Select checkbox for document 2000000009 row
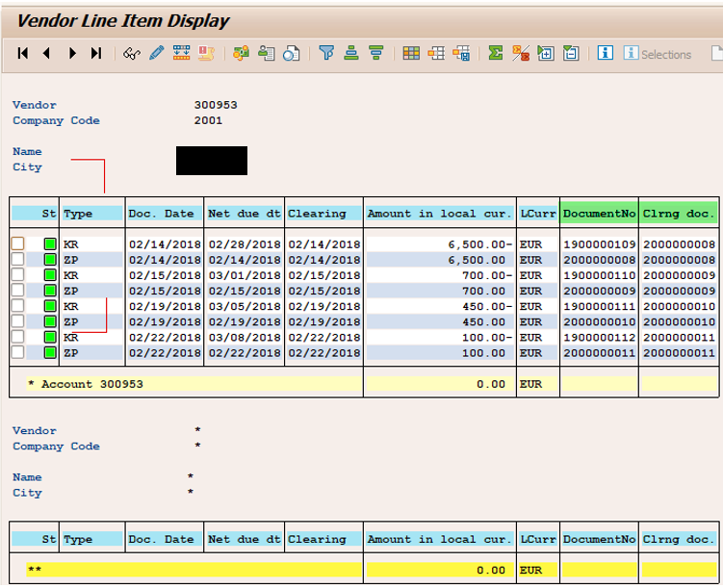The image size is (723, 588). [x=17, y=291]
